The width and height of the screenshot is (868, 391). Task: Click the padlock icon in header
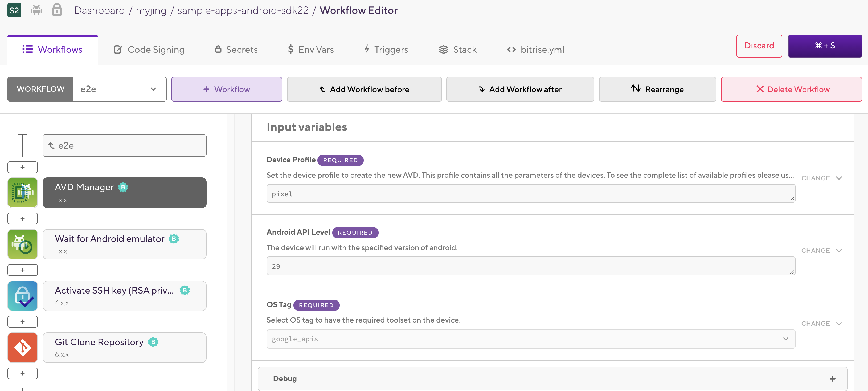(x=57, y=10)
